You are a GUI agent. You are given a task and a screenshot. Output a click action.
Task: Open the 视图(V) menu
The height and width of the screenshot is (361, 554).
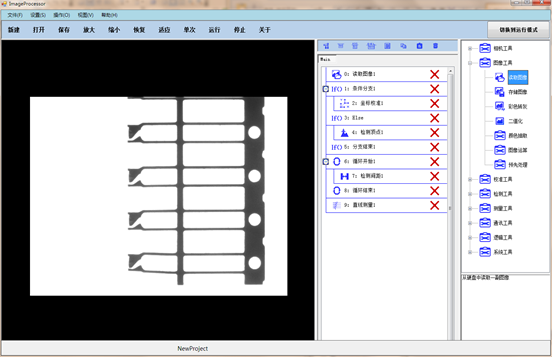(86, 15)
